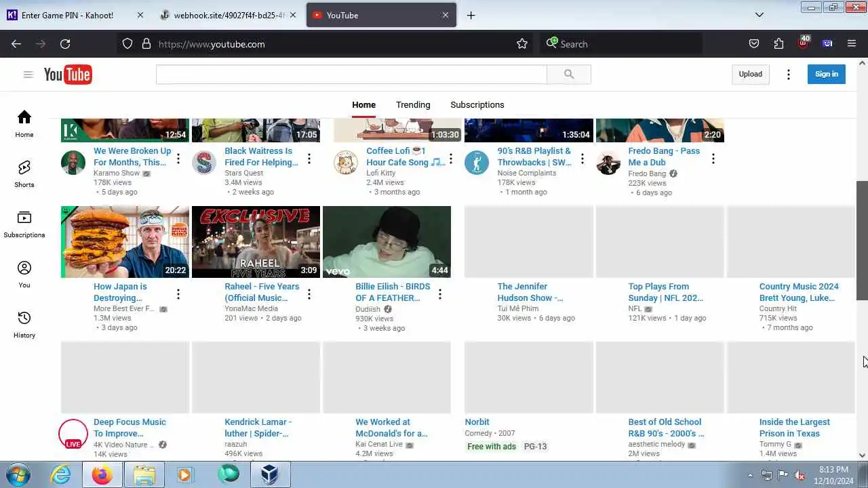
Task: Click the YouTube search input field
Action: coord(351,75)
